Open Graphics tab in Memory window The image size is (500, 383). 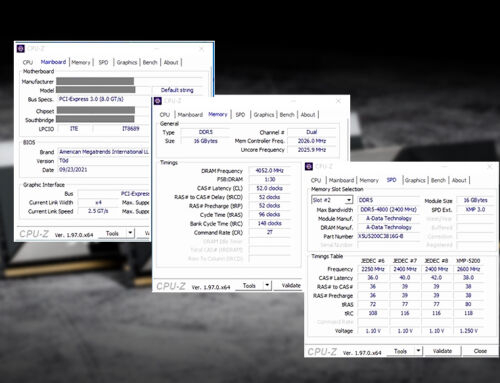tap(264, 115)
